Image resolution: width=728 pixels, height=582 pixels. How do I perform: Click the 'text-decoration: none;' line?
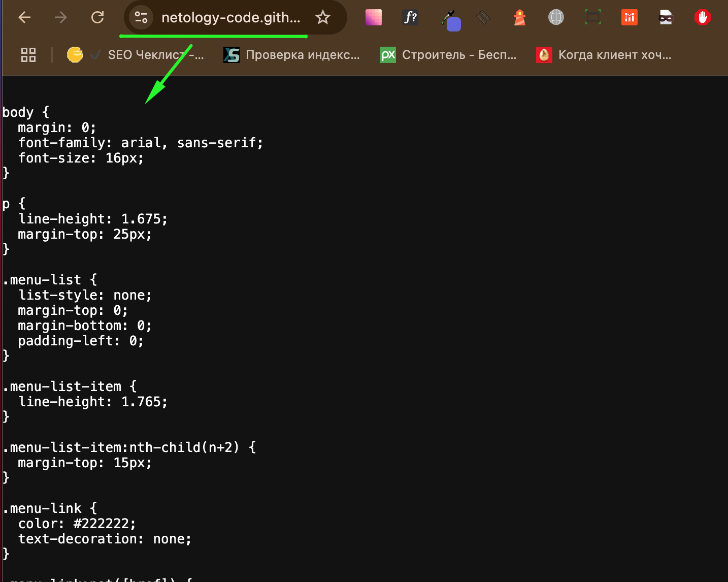(105, 539)
